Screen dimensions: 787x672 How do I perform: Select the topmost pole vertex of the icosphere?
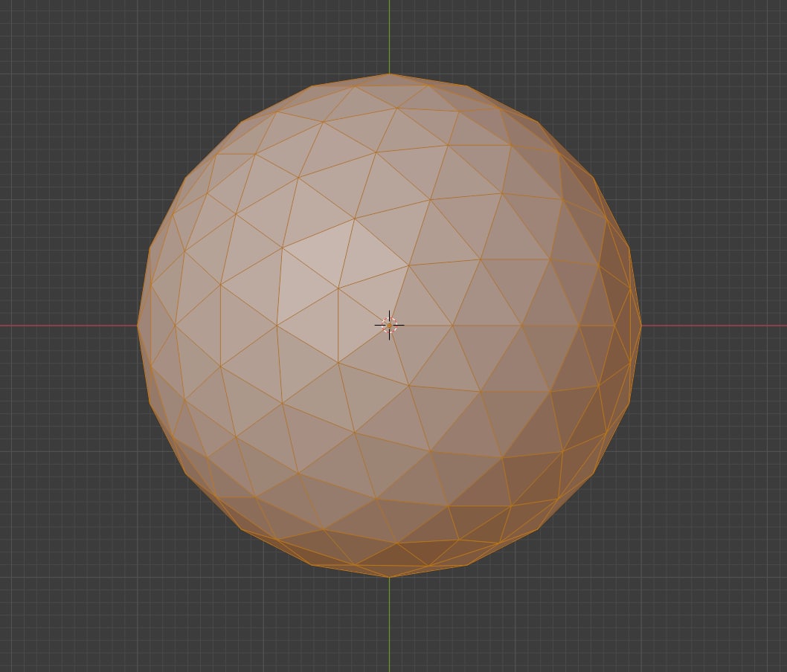390,74
